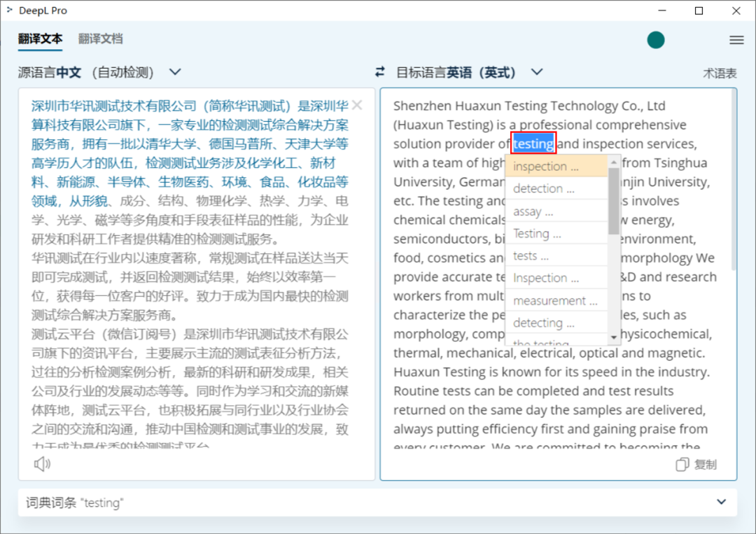The height and width of the screenshot is (534, 756).
Task: Close the DeepL Pro window
Action: 736,10
